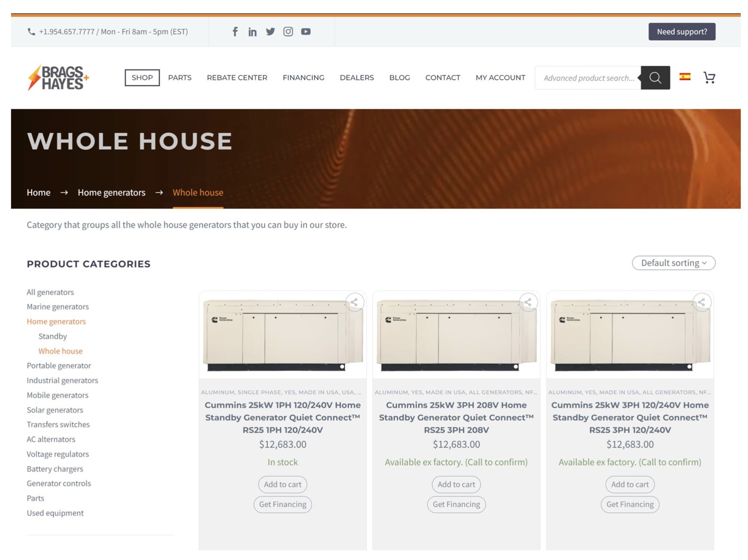This screenshot has width=748, height=560.
Task: Go to REBATE CENTER menu
Action: pos(237,78)
